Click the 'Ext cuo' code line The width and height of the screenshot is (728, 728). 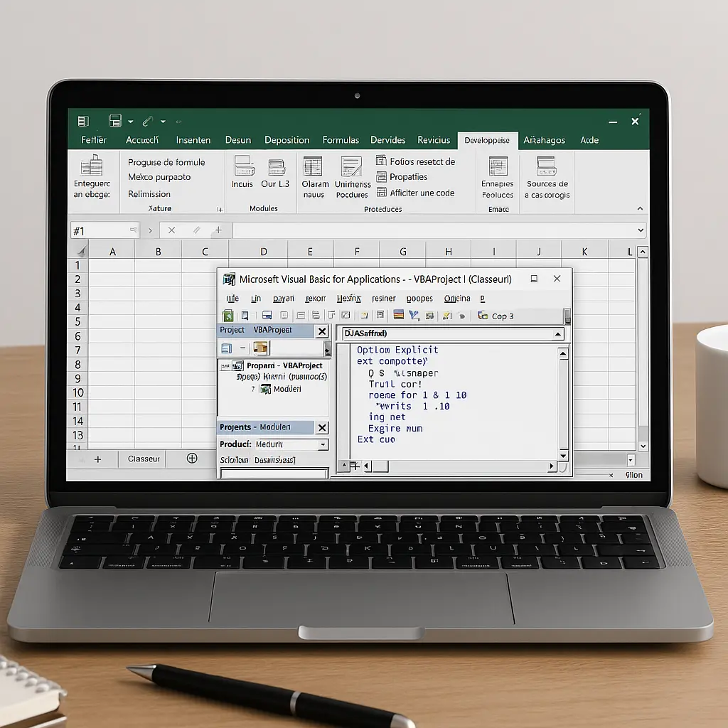[376, 439]
